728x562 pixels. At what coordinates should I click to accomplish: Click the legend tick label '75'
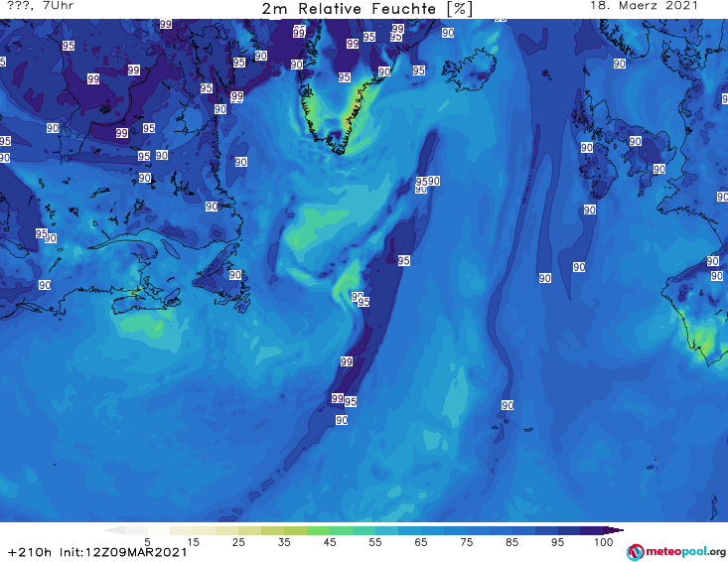click(466, 542)
